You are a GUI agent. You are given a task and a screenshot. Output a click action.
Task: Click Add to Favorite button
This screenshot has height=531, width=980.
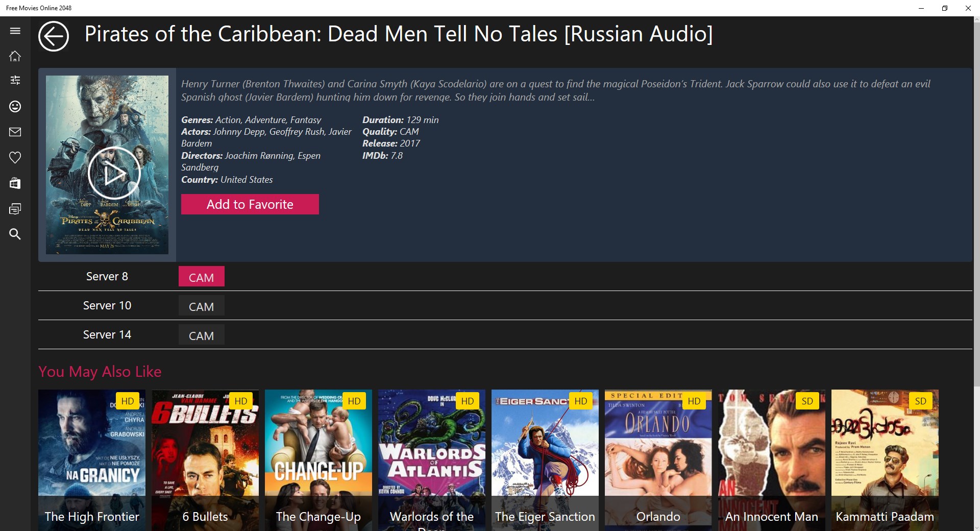pos(250,204)
